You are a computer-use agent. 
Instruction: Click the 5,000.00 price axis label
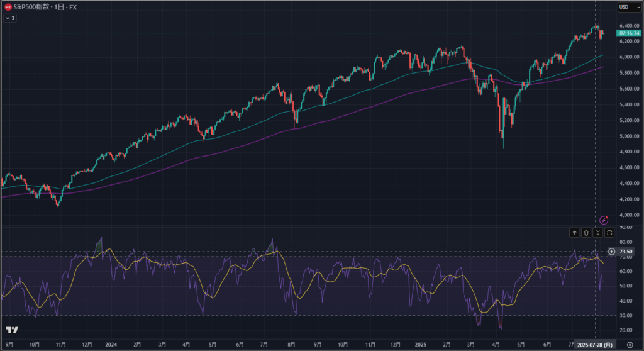point(629,136)
